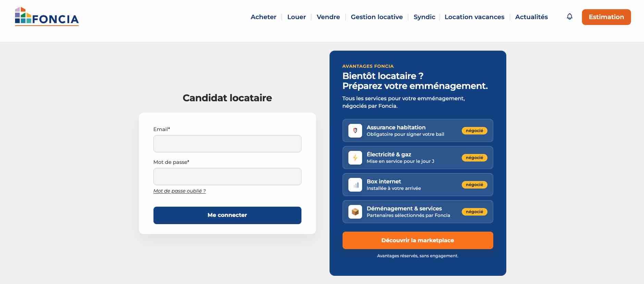The height and width of the screenshot is (284, 644).
Task: Click the négocié badge for Assurance habitation
Action: pyautogui.click(x=474, y=130)
